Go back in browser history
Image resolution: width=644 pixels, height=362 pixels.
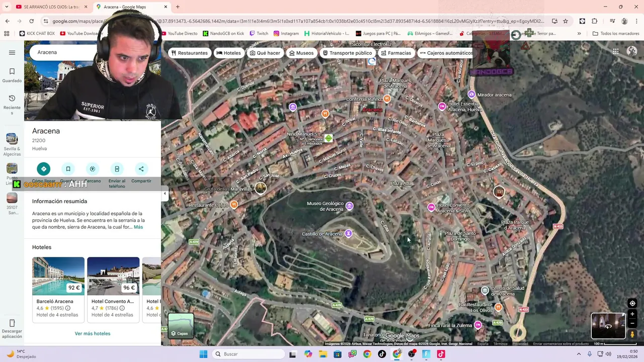tap(7, 21)
